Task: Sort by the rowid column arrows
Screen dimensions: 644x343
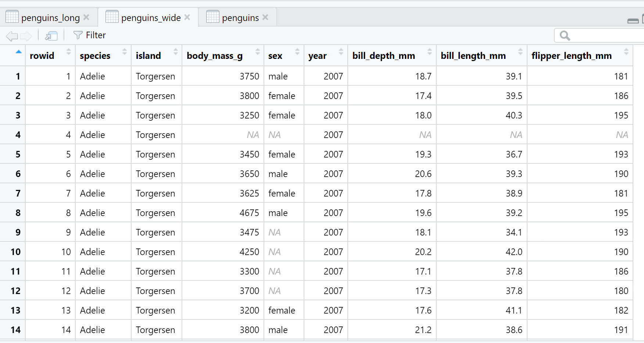Action: pyautogui.click(x=68, y=52)
